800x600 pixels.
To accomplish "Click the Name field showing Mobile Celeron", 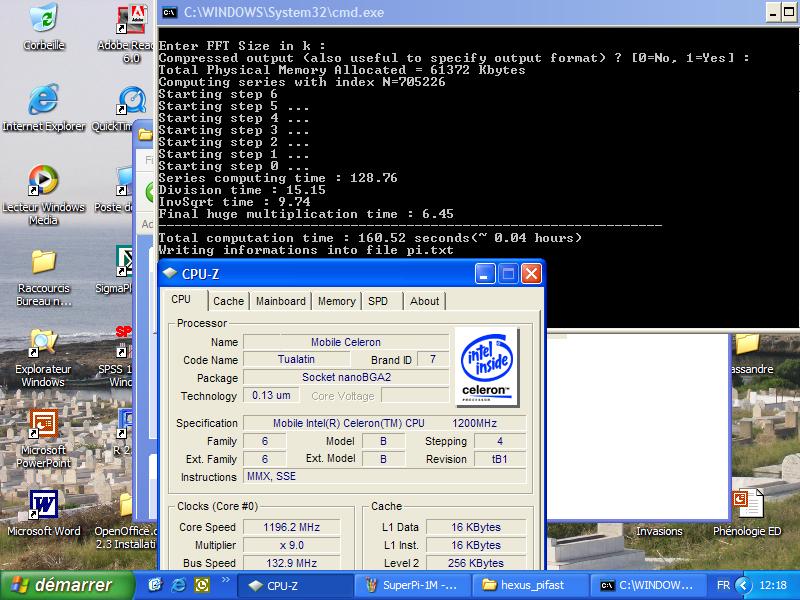I will [x=346, y=342].
